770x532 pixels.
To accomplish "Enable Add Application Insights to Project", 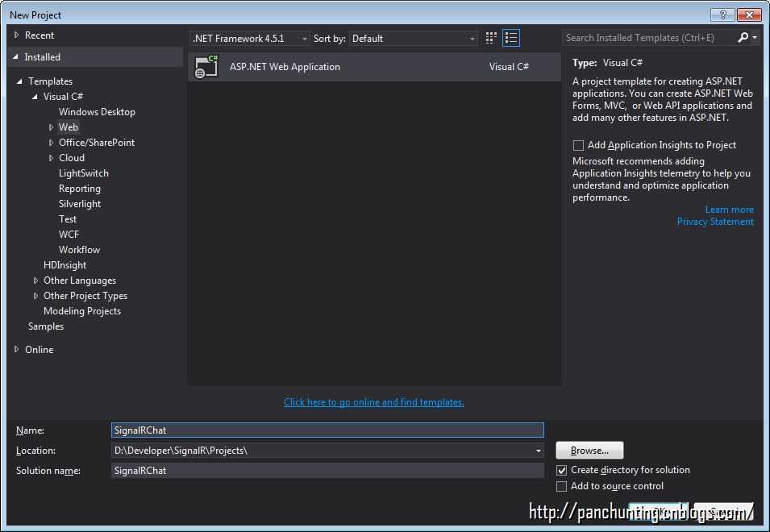I will pyautogui.click(x=578, y=145).
